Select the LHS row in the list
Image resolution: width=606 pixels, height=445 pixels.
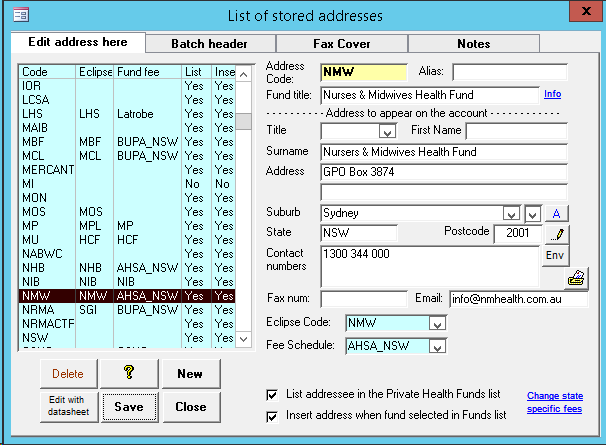pos(127,114)
